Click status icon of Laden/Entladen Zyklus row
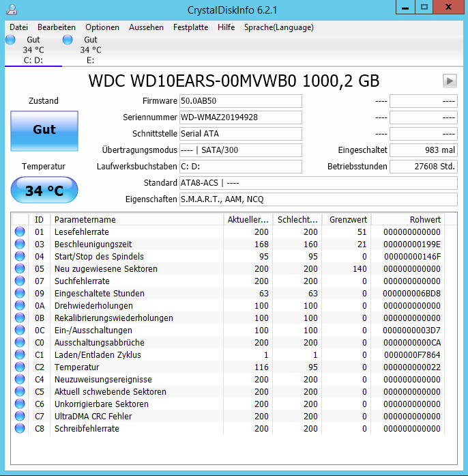This screenshot has height=476, width=468. (x=20, y=354)
